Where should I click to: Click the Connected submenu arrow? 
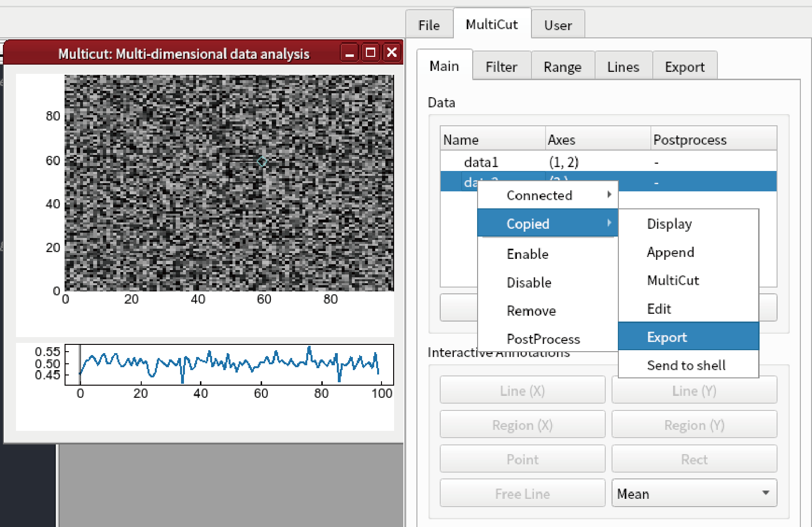(609, 195)
